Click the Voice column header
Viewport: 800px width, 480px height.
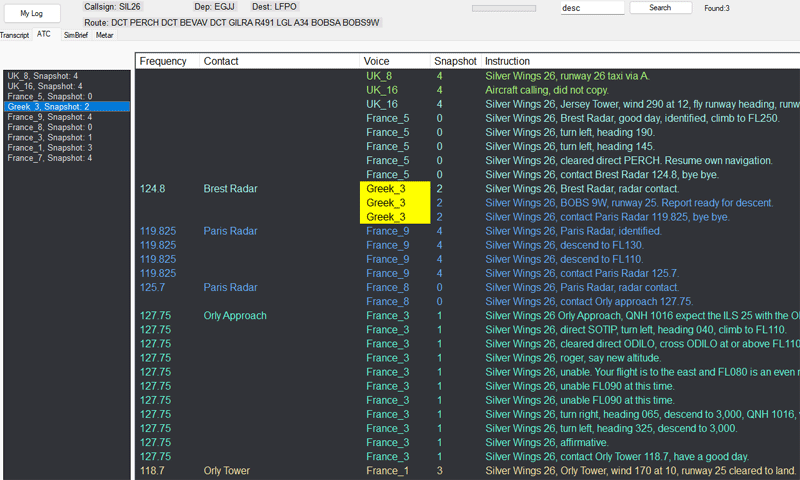tap(377, 61)
